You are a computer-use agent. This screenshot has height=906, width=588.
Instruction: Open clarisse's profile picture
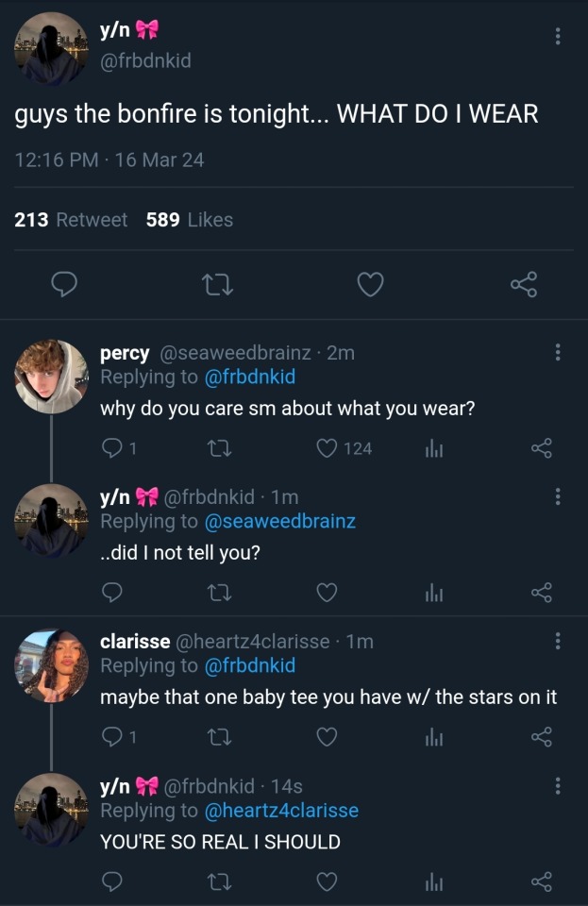click(51, 665)
